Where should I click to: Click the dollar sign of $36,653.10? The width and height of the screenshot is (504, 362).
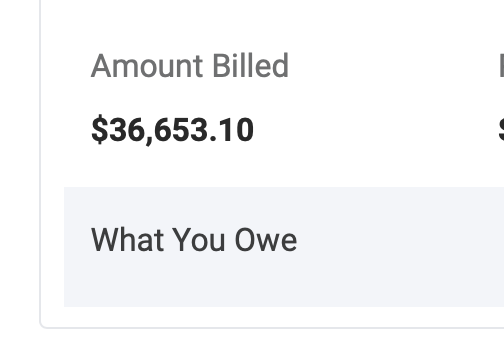point(100,130)
